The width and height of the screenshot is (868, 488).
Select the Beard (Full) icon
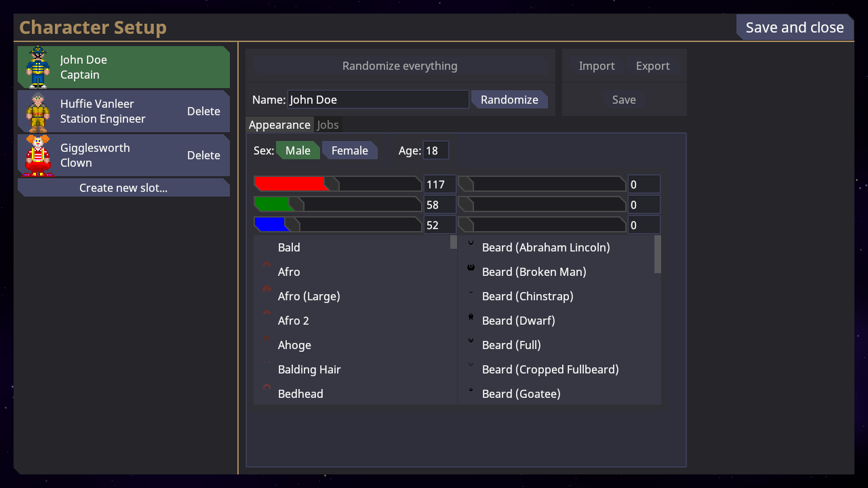(471, 341)
